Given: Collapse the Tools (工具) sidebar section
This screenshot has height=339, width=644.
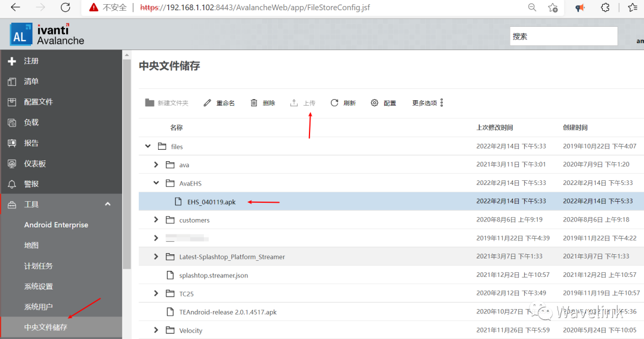Looking at the screenshot, I should tap(108, 204).
